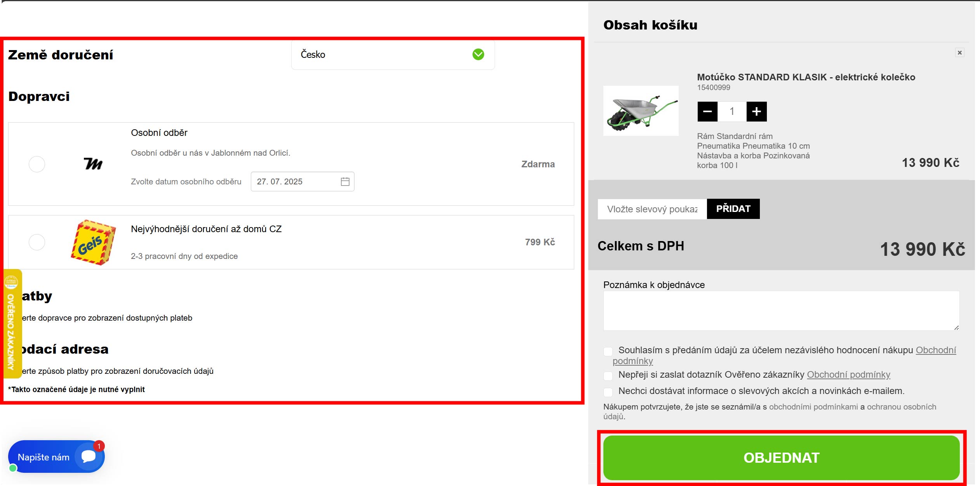Image resolution: width=980 pixels, height=486 pixels.
Task: Remove item with the X icon
Action: point(959,53)
